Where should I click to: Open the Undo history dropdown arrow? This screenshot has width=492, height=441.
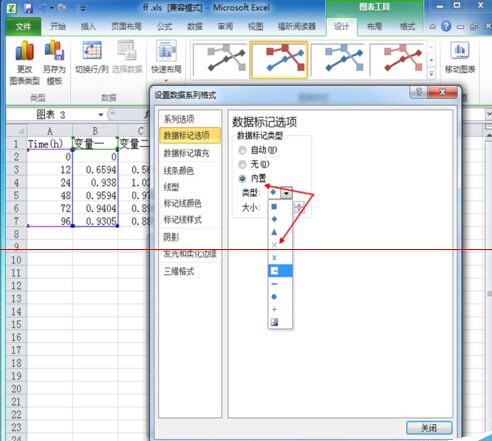point(52,8)
